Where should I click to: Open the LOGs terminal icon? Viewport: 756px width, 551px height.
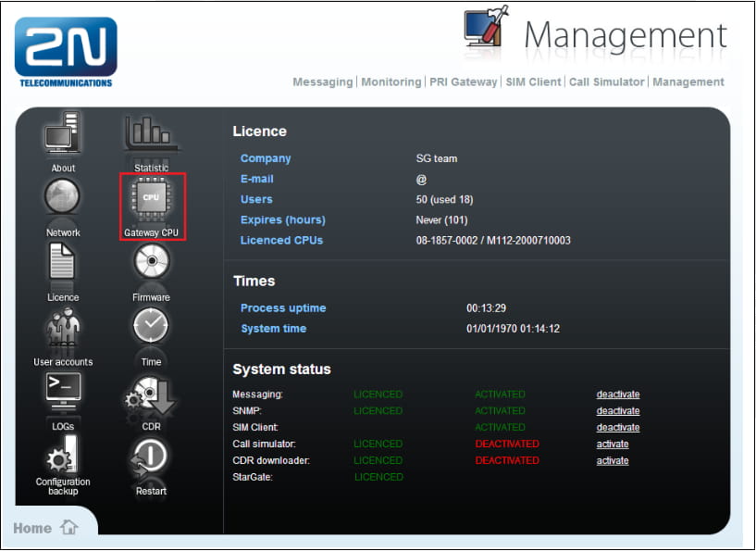[x=63, y=391]
